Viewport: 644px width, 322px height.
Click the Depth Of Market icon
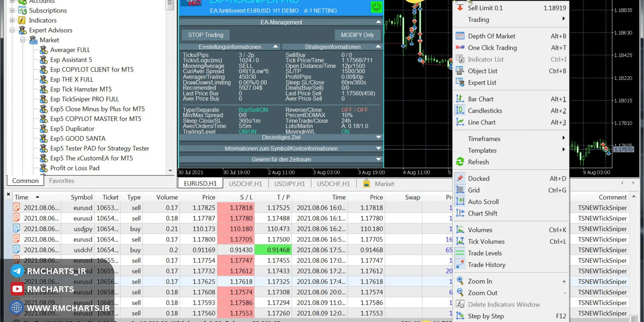tap(460, 36)
